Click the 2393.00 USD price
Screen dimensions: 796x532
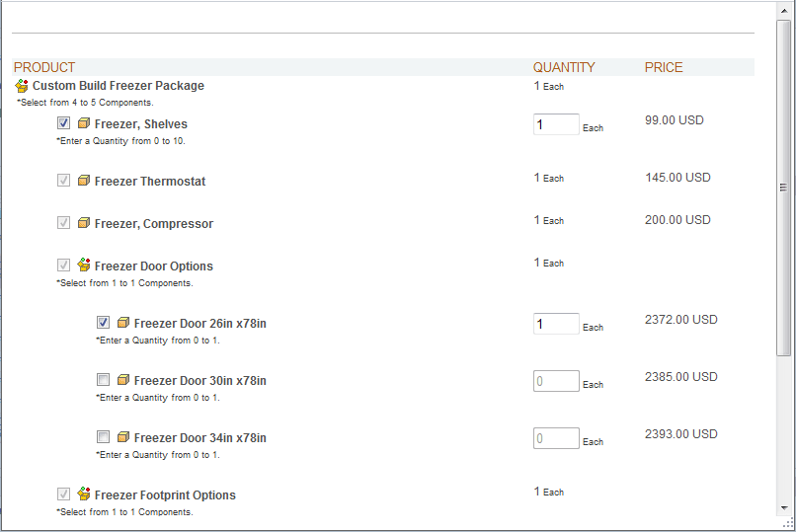pos(681,434)
